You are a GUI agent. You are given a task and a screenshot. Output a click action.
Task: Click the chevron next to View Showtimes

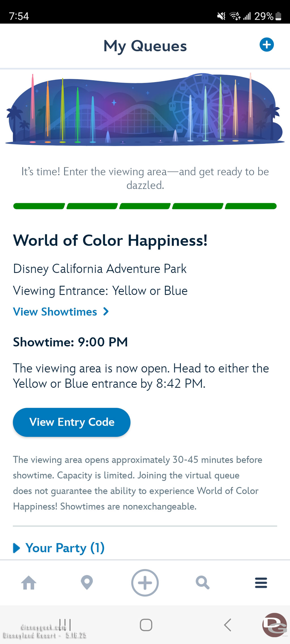(106, 312)
